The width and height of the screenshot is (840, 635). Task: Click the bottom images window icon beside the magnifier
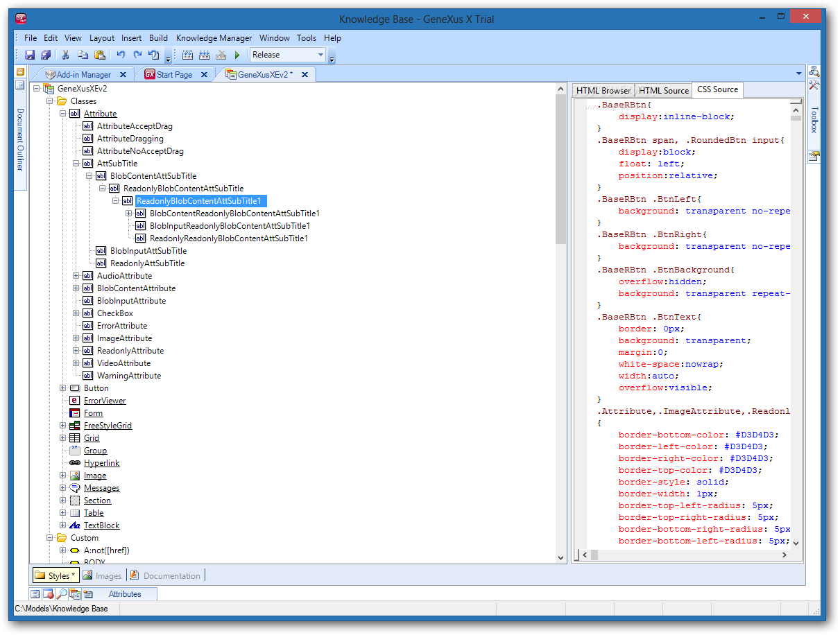point(75,594)
